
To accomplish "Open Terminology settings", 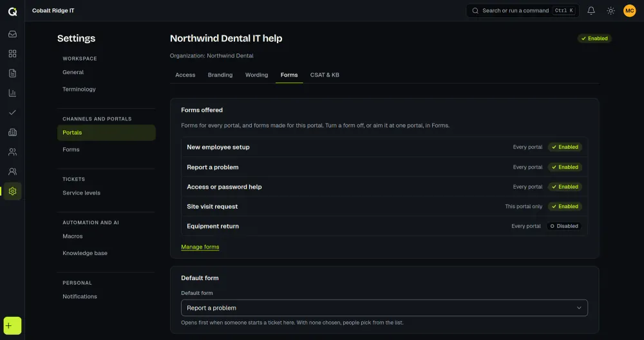I will (106, 89).
